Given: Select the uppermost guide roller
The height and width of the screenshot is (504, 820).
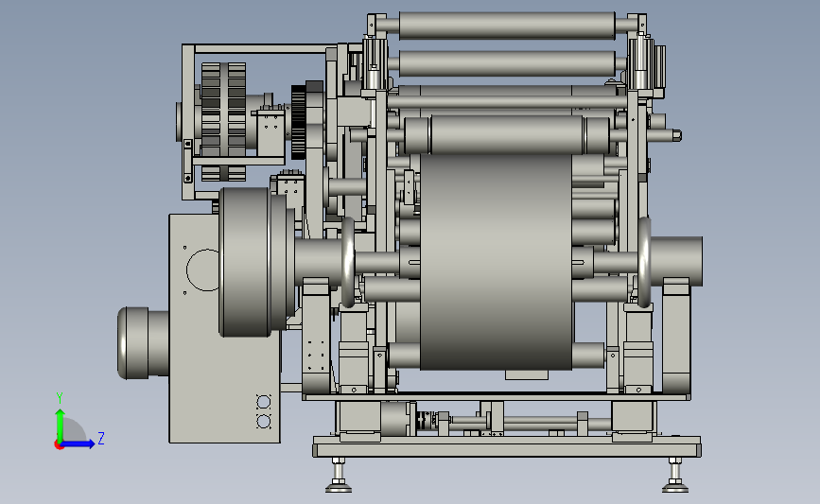Looking at the screenshot, I should coord(507,26).
